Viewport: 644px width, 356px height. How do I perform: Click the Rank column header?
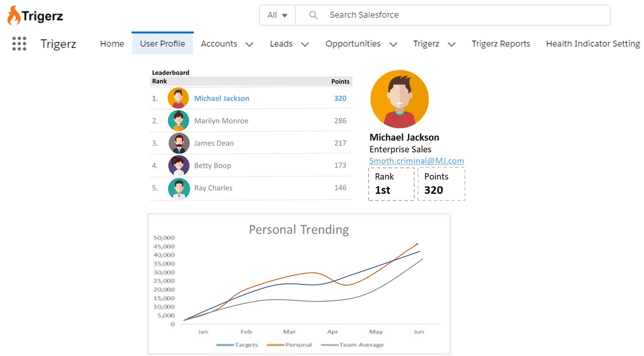click(160, 81)
